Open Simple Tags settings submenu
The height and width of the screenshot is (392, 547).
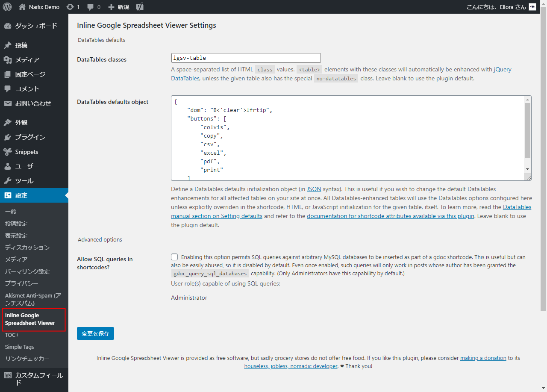point(20,347)
